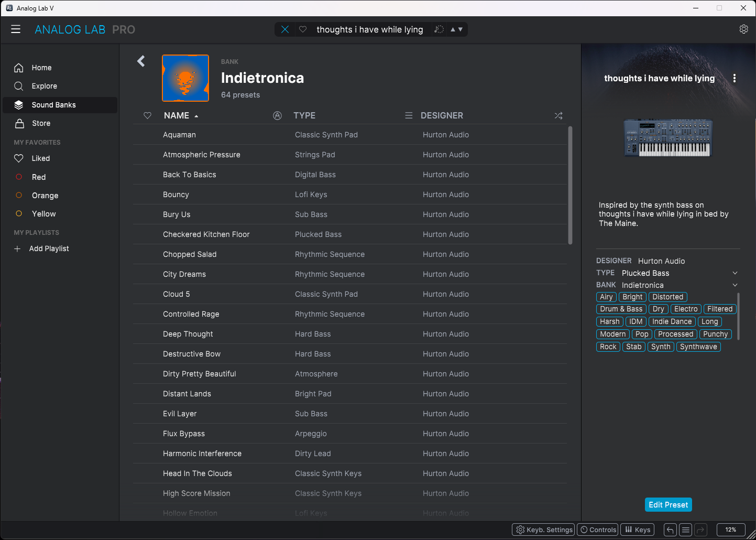The height and width of the screenshot is (540, 756).
Task: Select the Punchy tag
Action: tap(716, 334)
